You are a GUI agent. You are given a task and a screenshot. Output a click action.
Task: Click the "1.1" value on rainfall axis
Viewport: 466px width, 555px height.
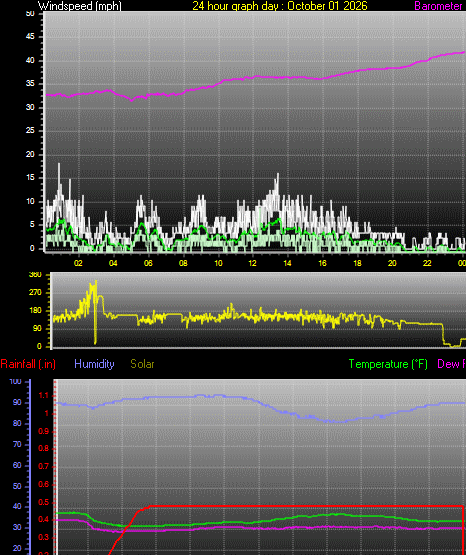[x=44, y=396]
